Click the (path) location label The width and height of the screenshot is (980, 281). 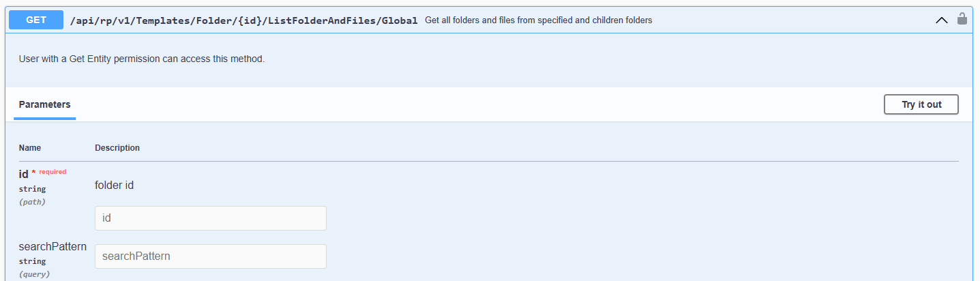[31, 202]
